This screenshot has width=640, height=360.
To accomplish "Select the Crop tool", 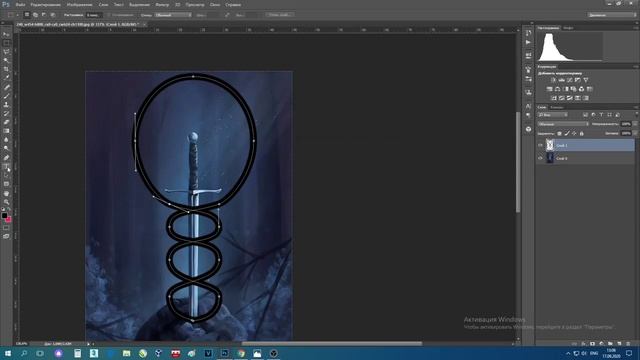I will coord(6,69).
